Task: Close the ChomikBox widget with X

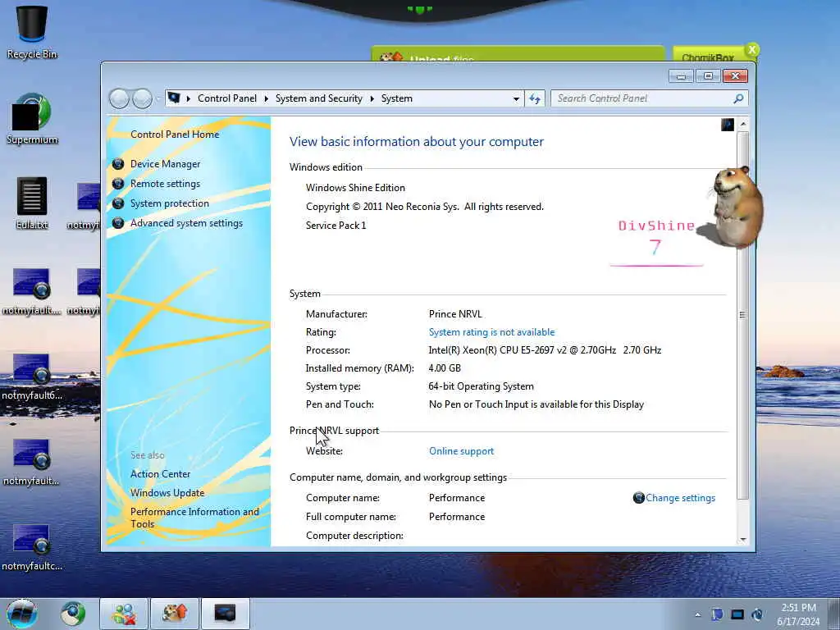Action: click(x=752, y=50)
